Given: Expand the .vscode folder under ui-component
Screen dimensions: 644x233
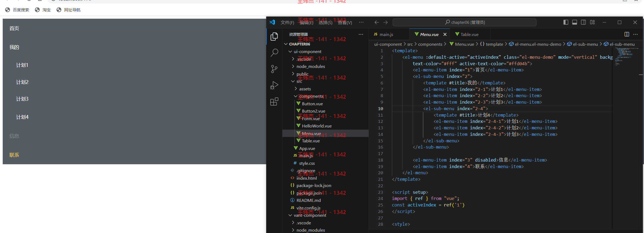Looking at the screenshot, I should pyautogui.click(x=325, y=59).
